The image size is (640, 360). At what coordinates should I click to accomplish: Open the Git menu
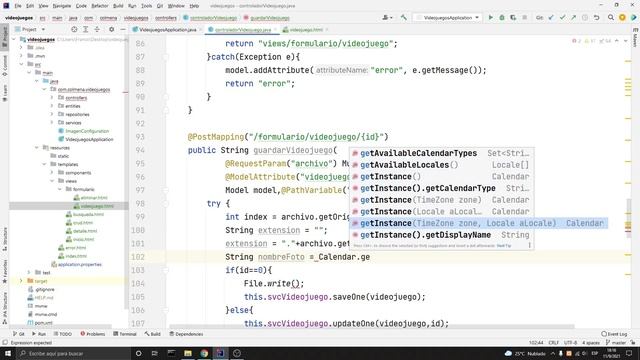click(x=160, y=6)
